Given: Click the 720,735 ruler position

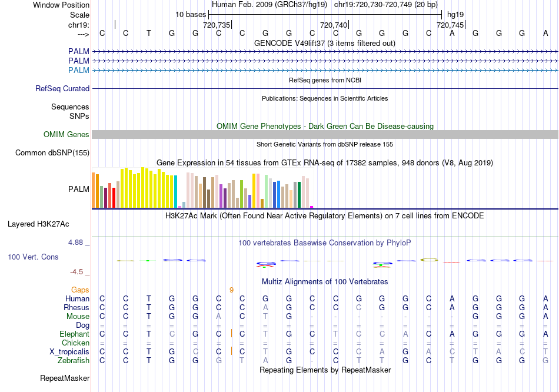Looking at the screenshot, I should pos(217,25).
